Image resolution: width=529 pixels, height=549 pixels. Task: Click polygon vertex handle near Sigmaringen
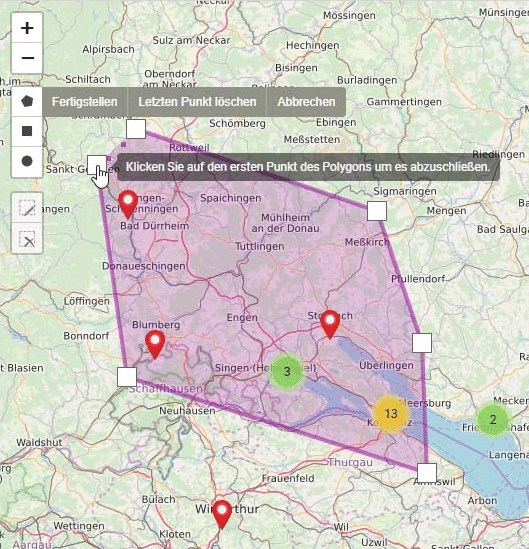click(x=377, y=211)
